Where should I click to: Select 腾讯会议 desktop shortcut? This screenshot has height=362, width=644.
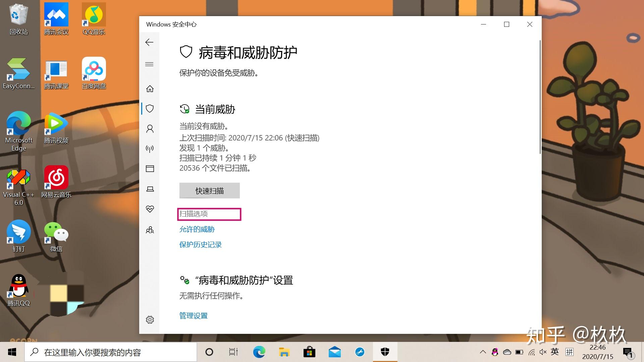pos(56,19)
